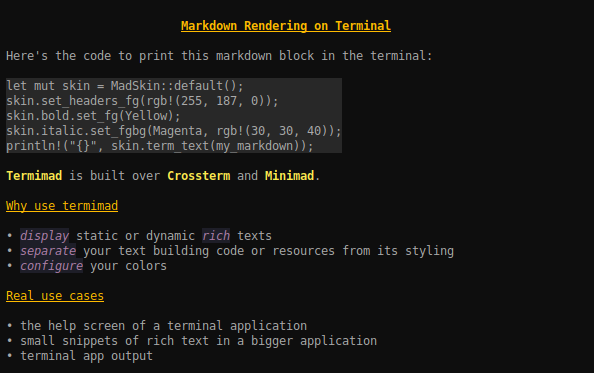Image resolution: width=594 pixels, height=373 pixels.
Task: Click the println! code line
Action: (x=160, y=146)
